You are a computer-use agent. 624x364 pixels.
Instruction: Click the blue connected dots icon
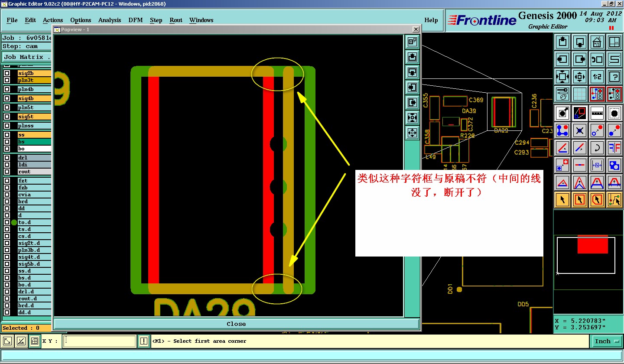pos(562,130)
